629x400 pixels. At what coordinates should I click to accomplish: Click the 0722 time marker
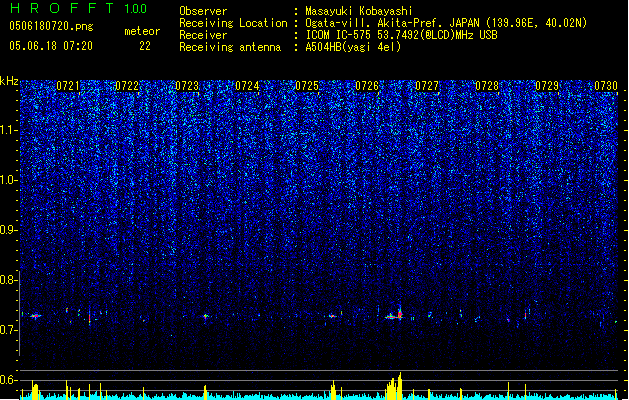point(127,86)
